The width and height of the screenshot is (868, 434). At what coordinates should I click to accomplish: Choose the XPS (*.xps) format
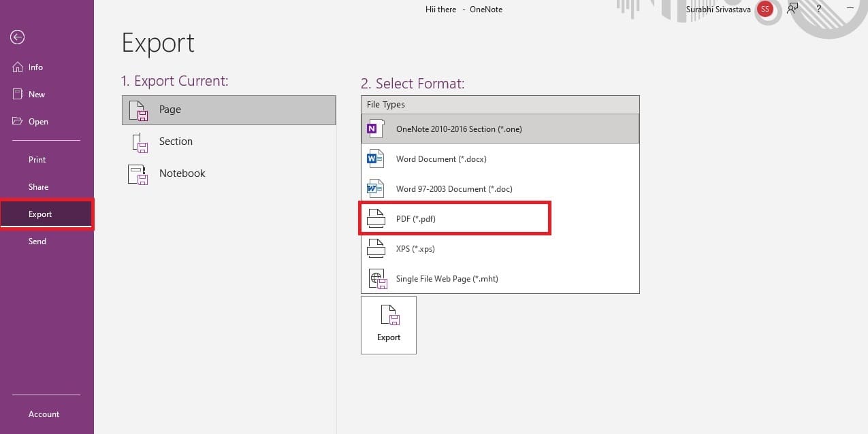[x=500, y=249]
